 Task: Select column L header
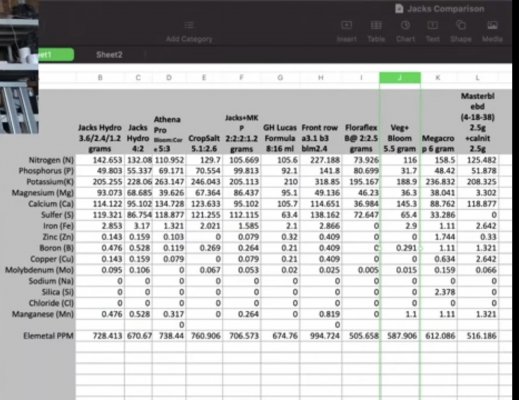click(x=477, y=78)
